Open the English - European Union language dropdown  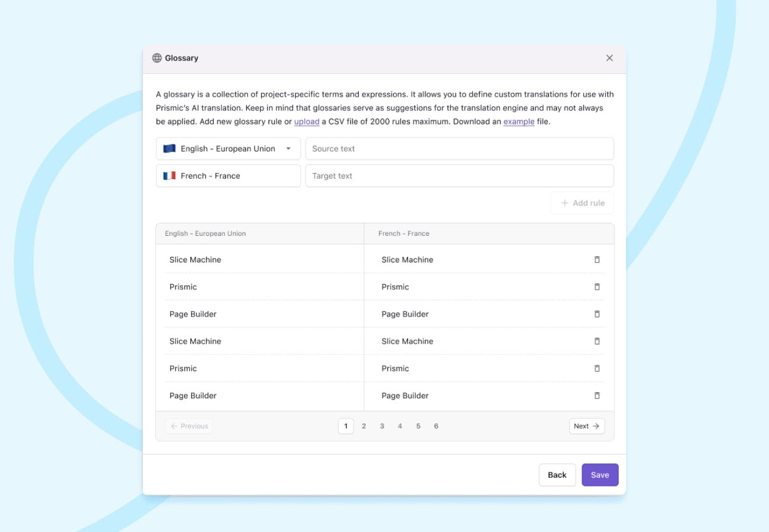[x=228, y=148]
